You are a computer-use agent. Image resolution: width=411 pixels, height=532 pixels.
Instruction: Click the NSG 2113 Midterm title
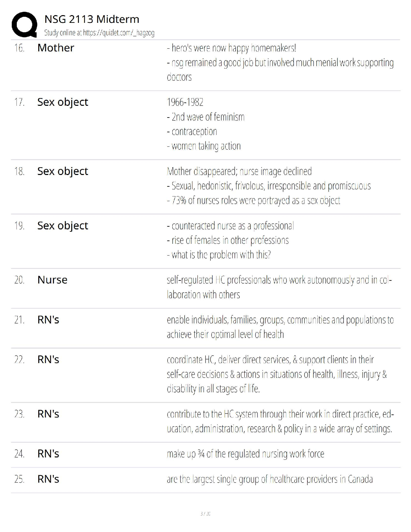(x=92, y=19)
